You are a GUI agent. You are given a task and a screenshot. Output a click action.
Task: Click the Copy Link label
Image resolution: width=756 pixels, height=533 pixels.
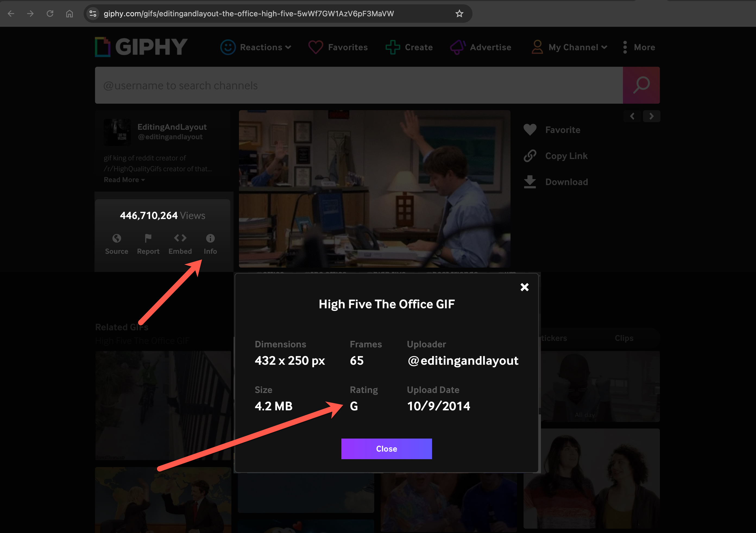[x=566, y=156]
